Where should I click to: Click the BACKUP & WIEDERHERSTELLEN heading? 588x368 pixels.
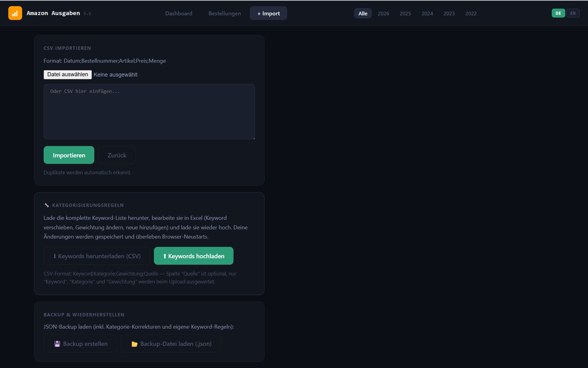point(84,315)
